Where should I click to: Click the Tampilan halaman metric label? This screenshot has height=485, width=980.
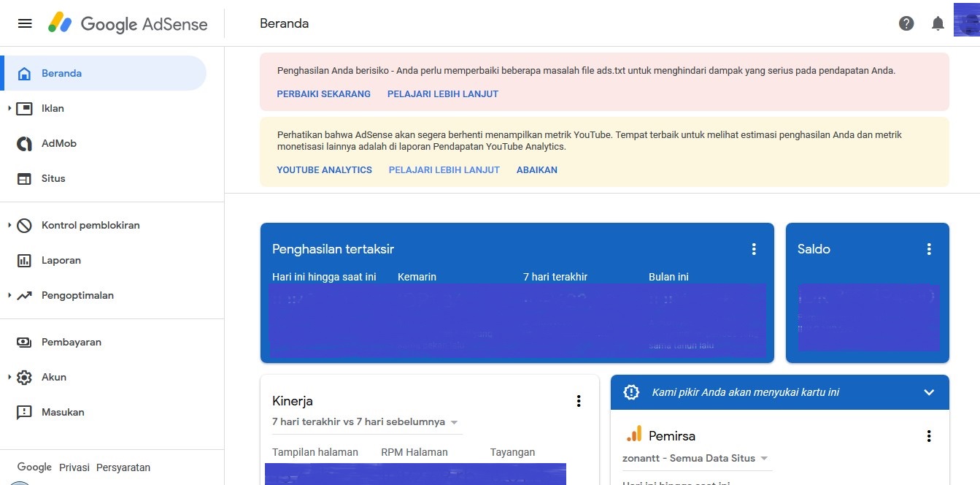[315, 452]
